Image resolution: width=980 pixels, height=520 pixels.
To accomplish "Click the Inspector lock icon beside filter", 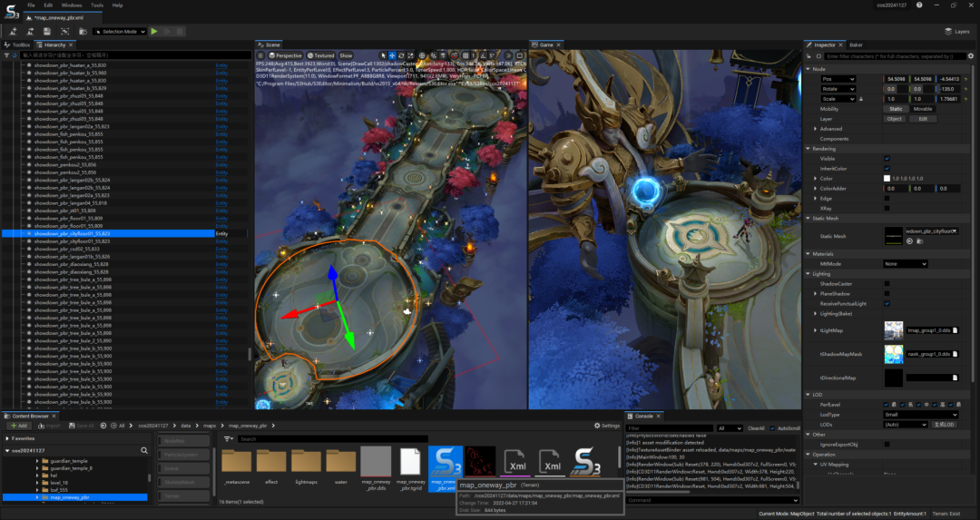I will tap(808, 56).
